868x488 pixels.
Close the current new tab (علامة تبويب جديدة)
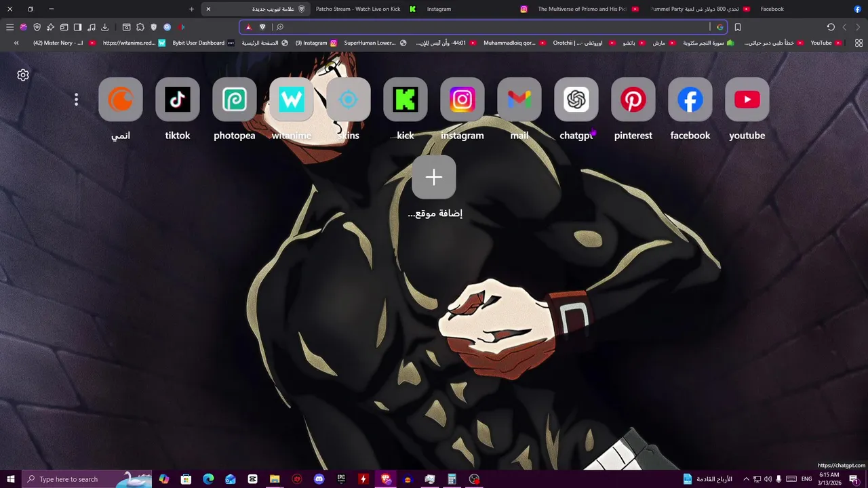pos(208,9)
